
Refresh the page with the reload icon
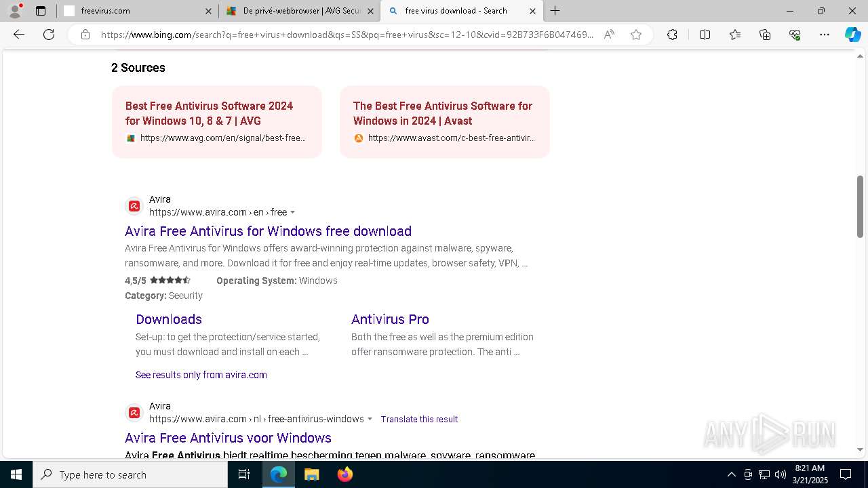[x=49, y=35]
